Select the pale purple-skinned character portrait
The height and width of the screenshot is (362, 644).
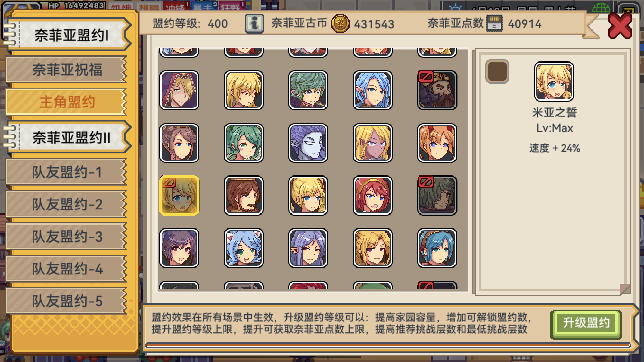point(308,143)
